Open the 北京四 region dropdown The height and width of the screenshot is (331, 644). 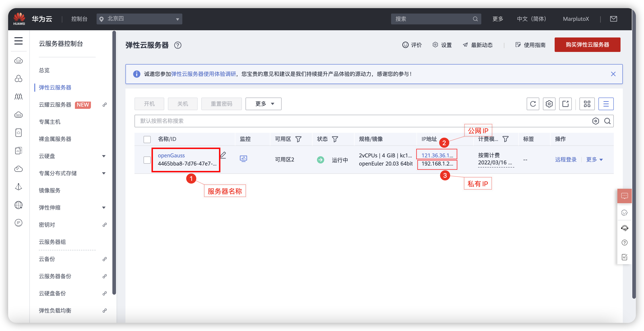(x=139, y=19)
